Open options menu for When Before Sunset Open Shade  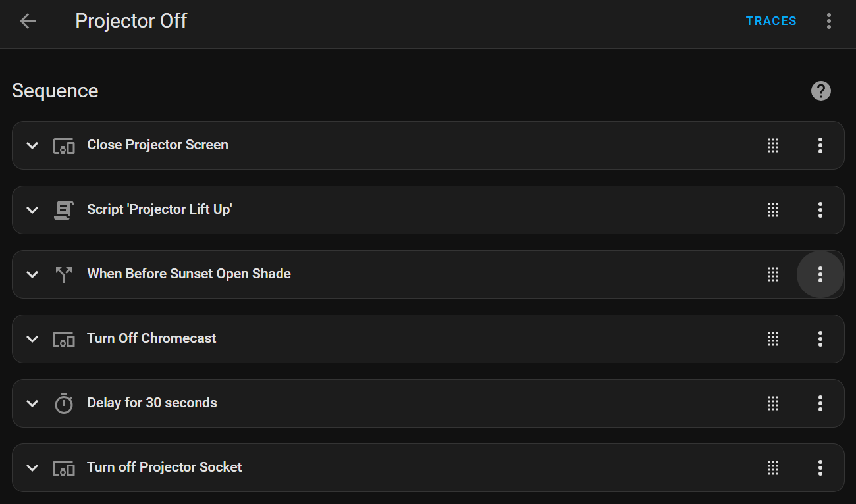pos(820,274)
